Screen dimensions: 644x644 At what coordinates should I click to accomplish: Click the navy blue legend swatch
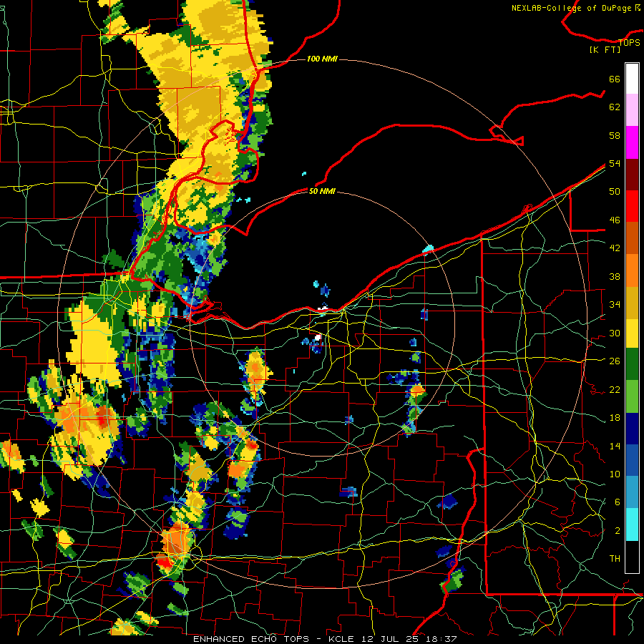coord(632,429)
